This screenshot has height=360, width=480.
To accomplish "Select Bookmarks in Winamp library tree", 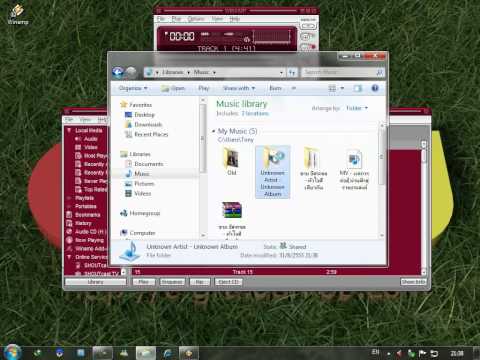I will click(x=84, y=215).
